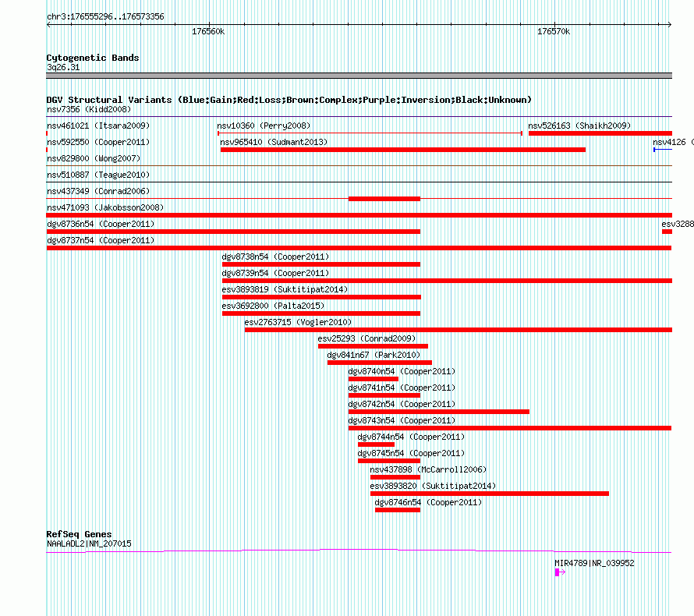Select dgv8744n54 (Cooper2011) label
The image size is (694, 616).
411,437
